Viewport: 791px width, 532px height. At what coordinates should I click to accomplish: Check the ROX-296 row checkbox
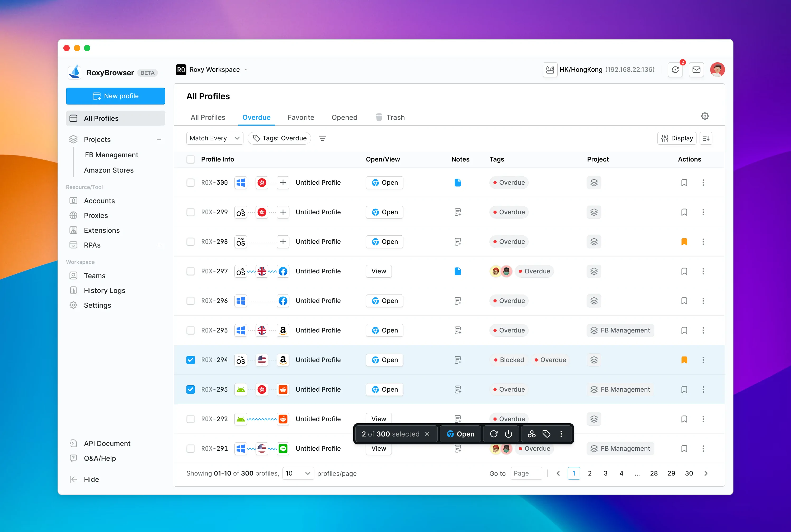[190, 301]
